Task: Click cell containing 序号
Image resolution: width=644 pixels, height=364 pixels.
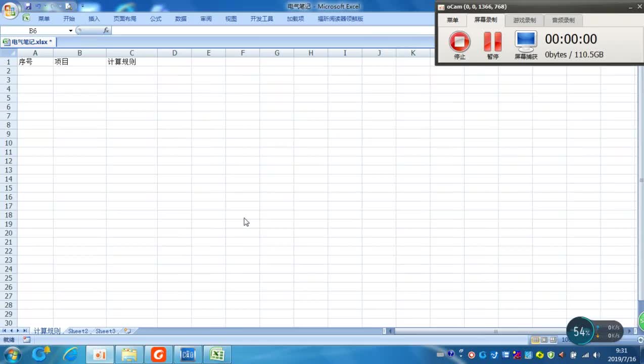Action: 35,62
